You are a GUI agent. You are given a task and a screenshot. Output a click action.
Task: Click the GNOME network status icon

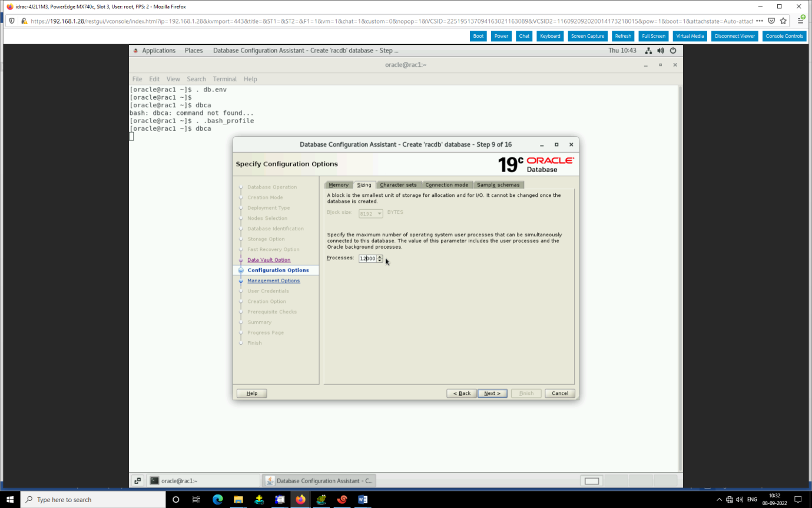point(648,51)
